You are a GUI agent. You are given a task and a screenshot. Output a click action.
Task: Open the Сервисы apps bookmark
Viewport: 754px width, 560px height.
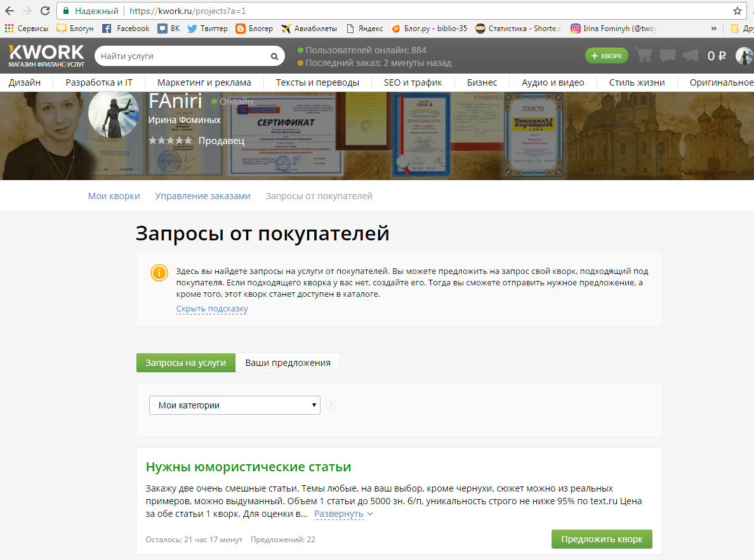click(27, 29)
